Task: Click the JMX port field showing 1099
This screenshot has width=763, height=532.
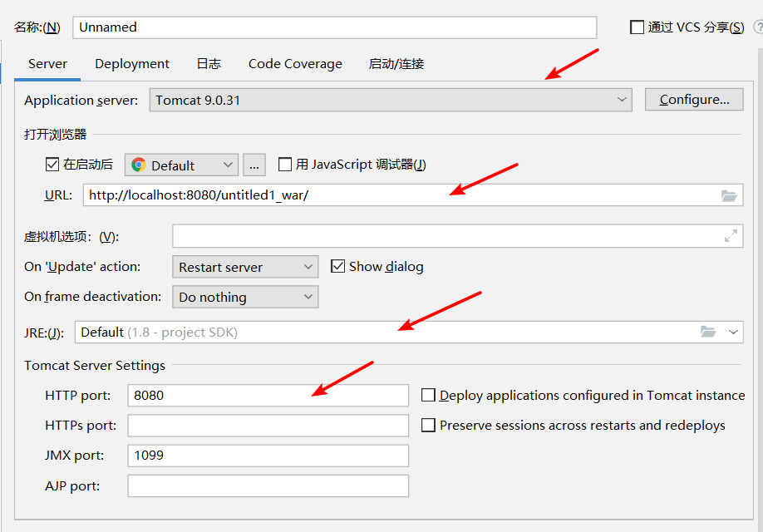Action: coord(268,456)
